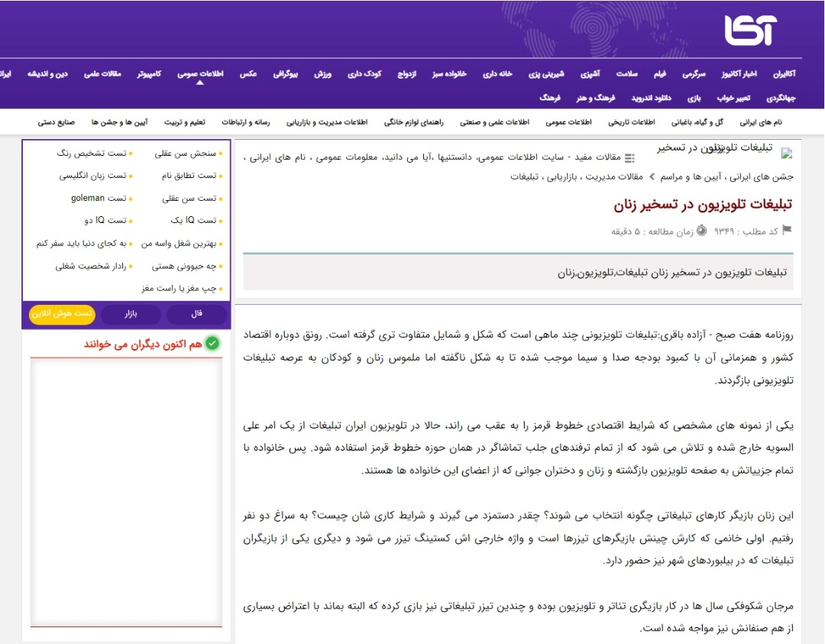
Task: Click the stopwatch icon next to reading time
Action: [x=702, y=230]
